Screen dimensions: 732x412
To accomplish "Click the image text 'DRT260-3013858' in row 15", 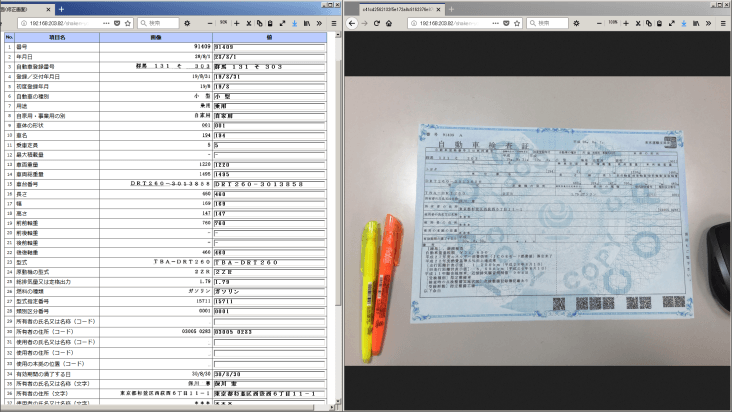I will pos(170,184).
